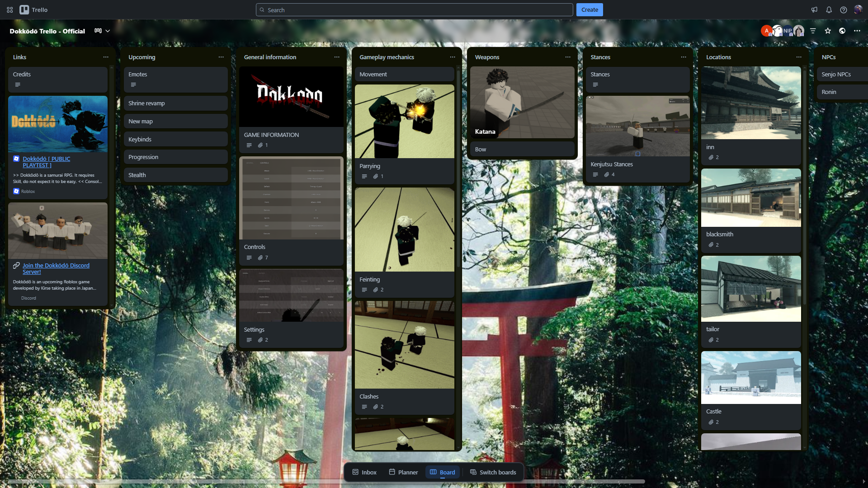Open the board menu three dots
Viewport: 868px width, 488px height.
857,31
